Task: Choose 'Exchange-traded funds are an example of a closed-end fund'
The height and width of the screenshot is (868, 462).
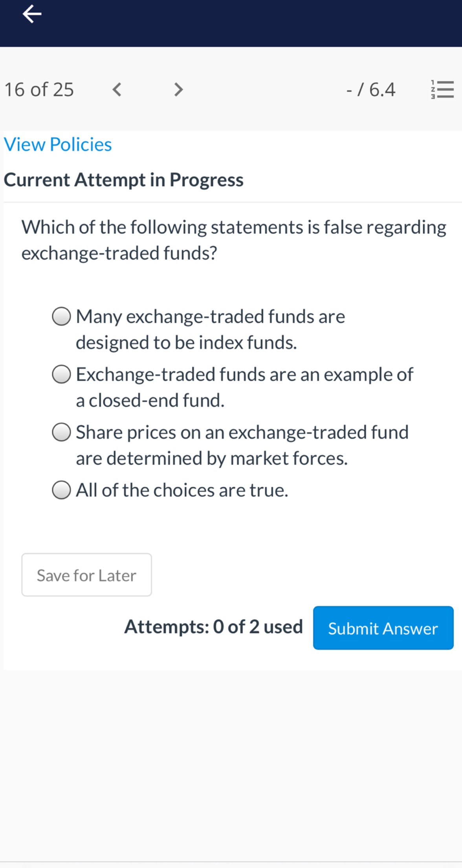Action: coord(61,375)
